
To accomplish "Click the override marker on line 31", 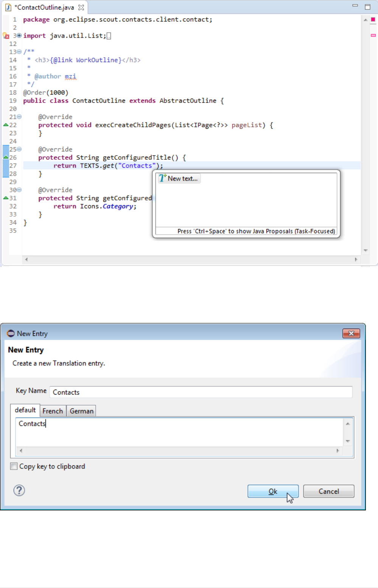I will click(x=6, y=198).
